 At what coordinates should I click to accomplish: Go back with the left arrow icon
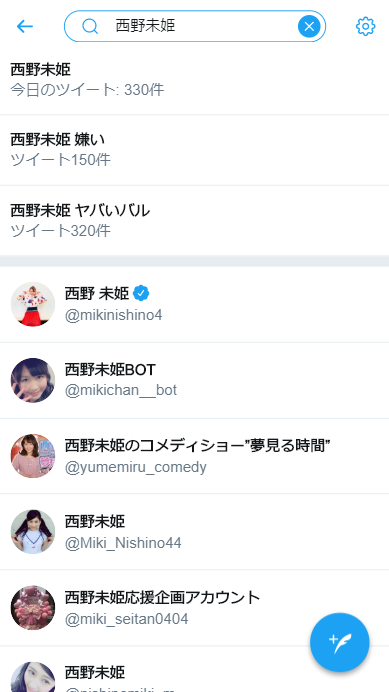click(25, 26)
